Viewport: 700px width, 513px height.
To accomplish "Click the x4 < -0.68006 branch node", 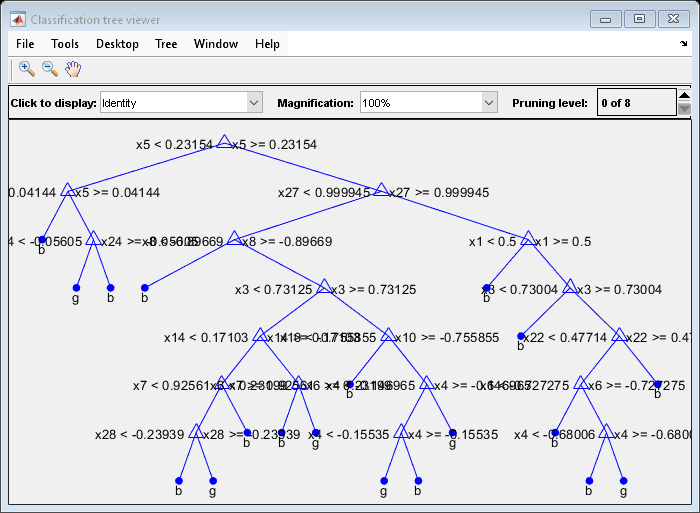I will pyautogui.click(x=606, y=432).
